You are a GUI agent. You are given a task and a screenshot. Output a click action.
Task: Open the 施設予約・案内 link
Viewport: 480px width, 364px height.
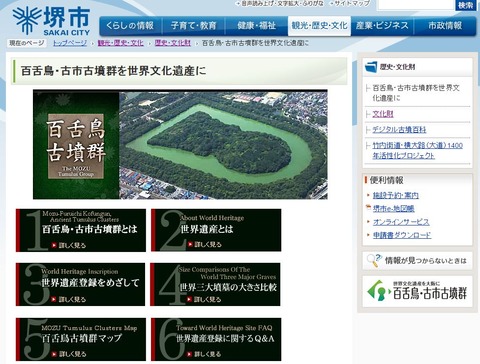pos(396,195)
